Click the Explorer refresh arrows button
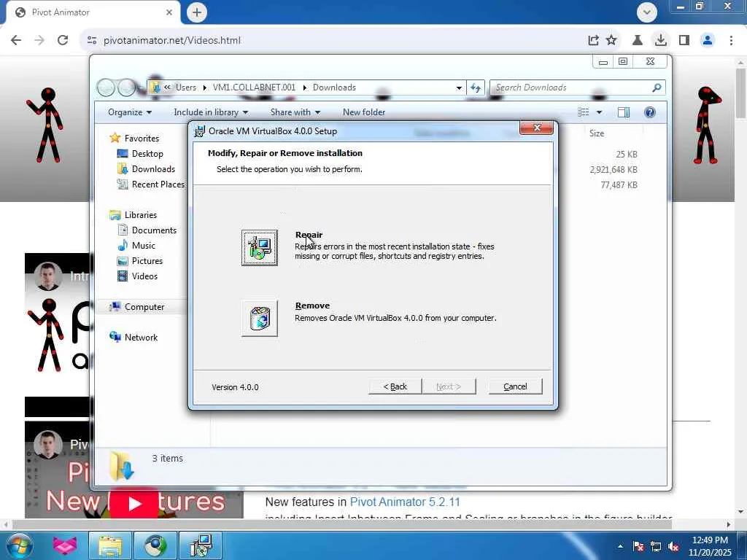 point(476,87)
